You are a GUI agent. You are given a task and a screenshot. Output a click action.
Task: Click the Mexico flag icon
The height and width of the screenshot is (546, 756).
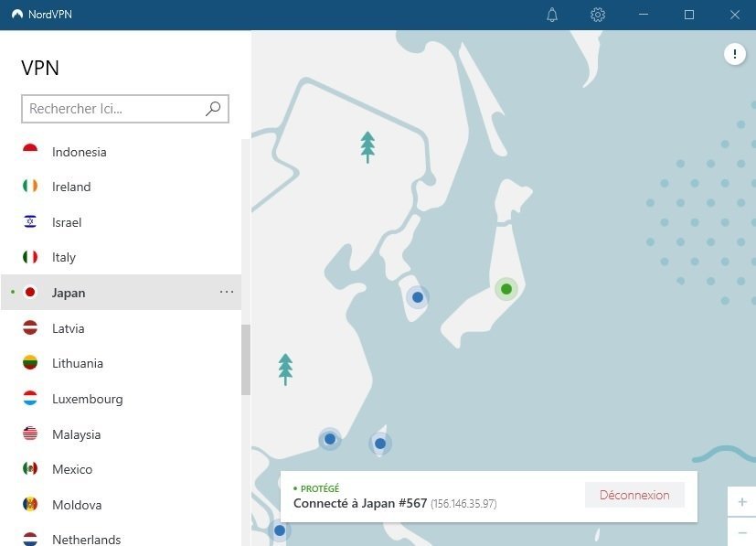click(30, 469)
